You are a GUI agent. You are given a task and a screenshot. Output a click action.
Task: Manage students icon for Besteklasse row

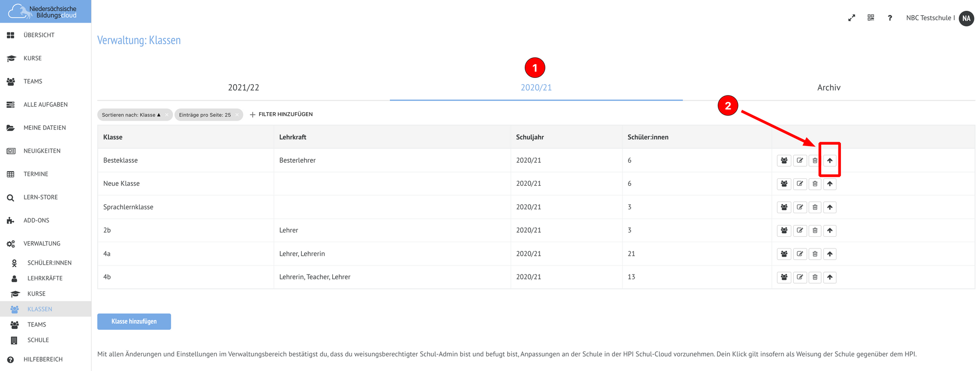click(784, 161)
